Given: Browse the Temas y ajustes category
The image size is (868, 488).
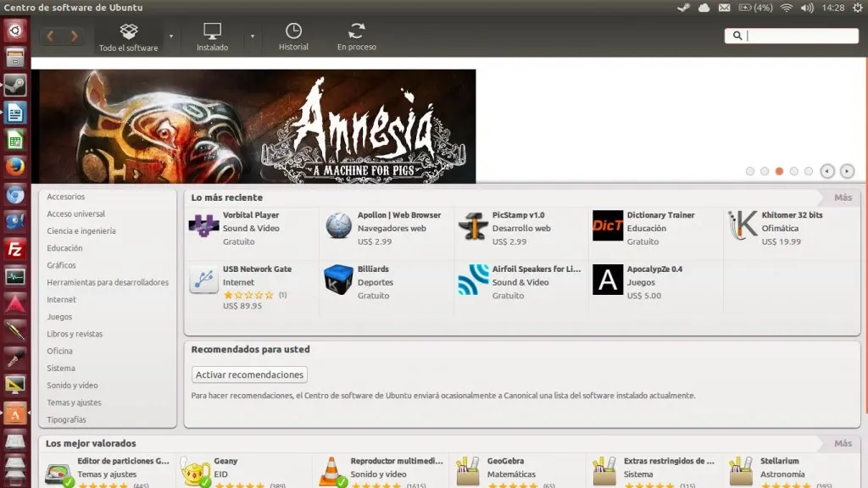Looking at the screenshot, I should click(x=75, y=402).
